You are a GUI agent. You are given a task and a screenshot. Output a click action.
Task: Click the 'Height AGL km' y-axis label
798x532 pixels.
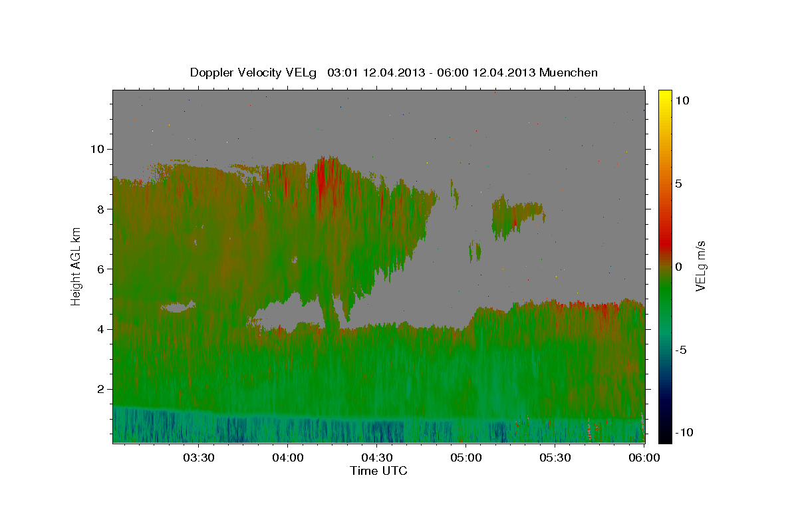tap(76, 266)
